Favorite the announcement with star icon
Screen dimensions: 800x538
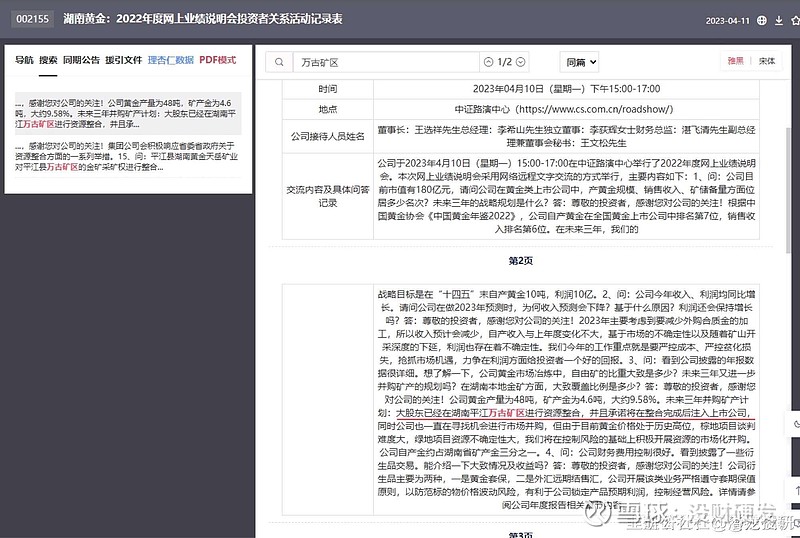coord(795,20)
